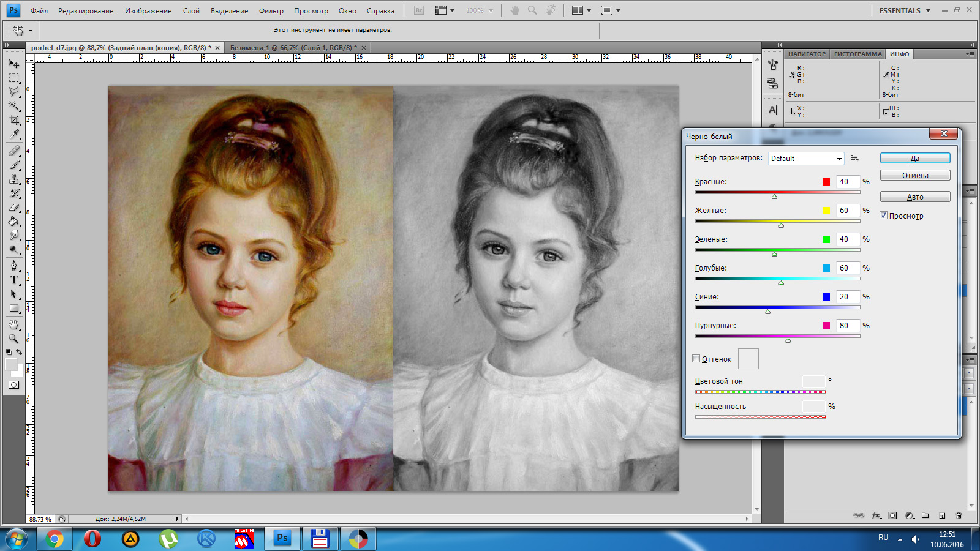Select the Clone Stamp tool
The image size is (980, 551).
(x=14, y=179)
